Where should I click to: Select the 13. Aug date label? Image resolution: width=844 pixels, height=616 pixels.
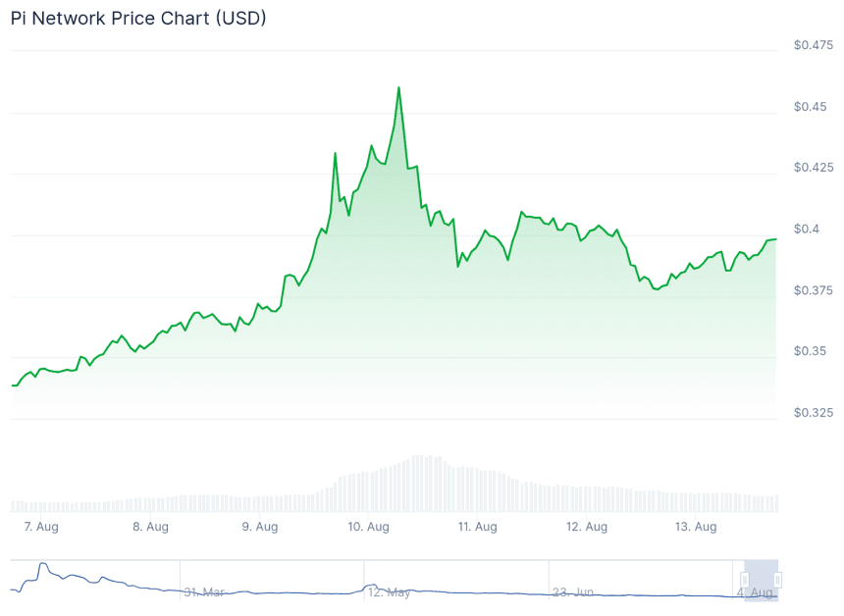[x=698, y=527]
